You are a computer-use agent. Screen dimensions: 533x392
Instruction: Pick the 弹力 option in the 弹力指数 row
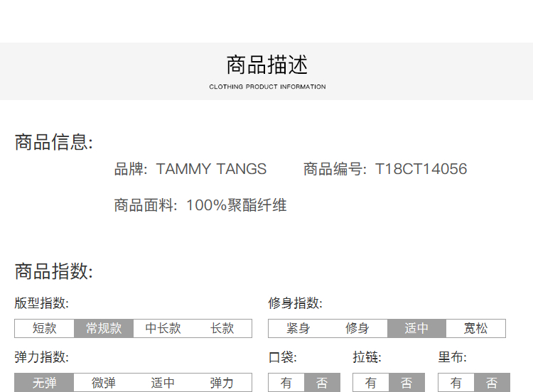(x=222, y=383)
